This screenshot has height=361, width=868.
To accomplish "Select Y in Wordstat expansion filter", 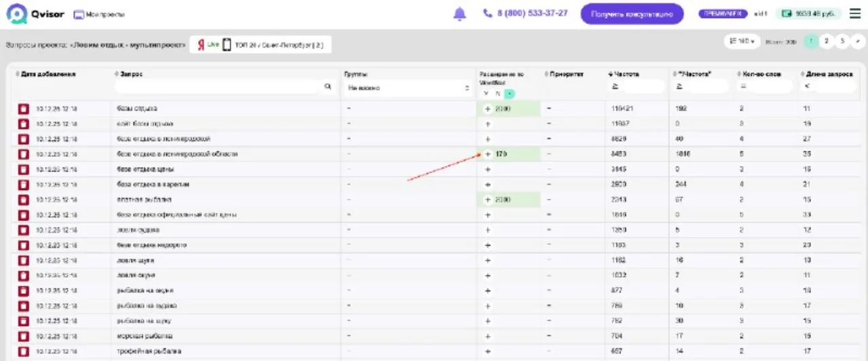I will pos(486,94).
